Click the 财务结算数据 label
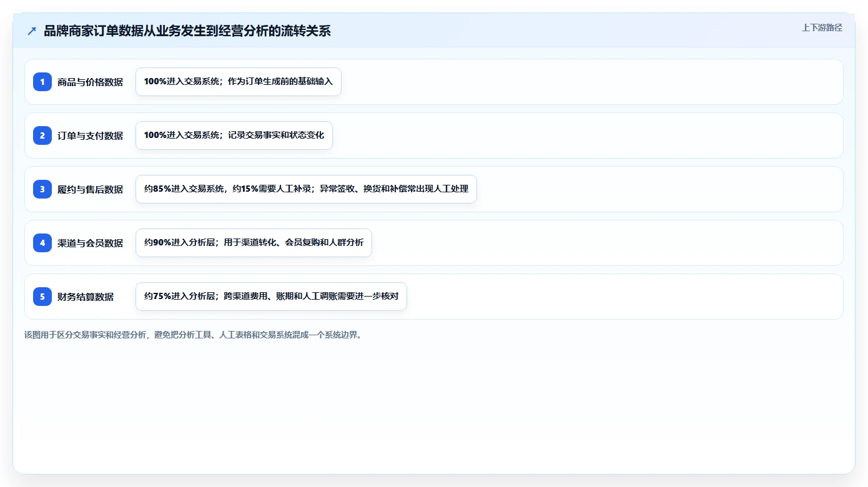Image resolution: width=868 pixels, height=487 pixels. tap(86, 297)
